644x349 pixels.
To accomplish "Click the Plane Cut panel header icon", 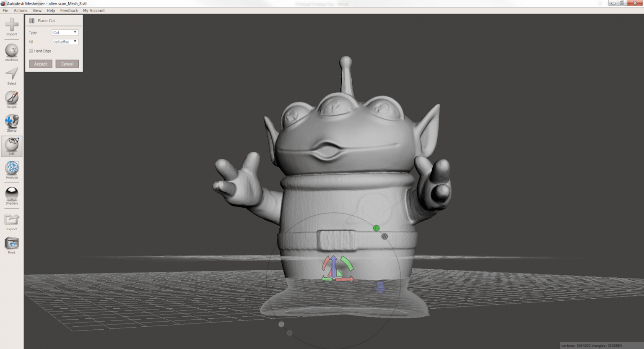I will (x=32, y=21).
